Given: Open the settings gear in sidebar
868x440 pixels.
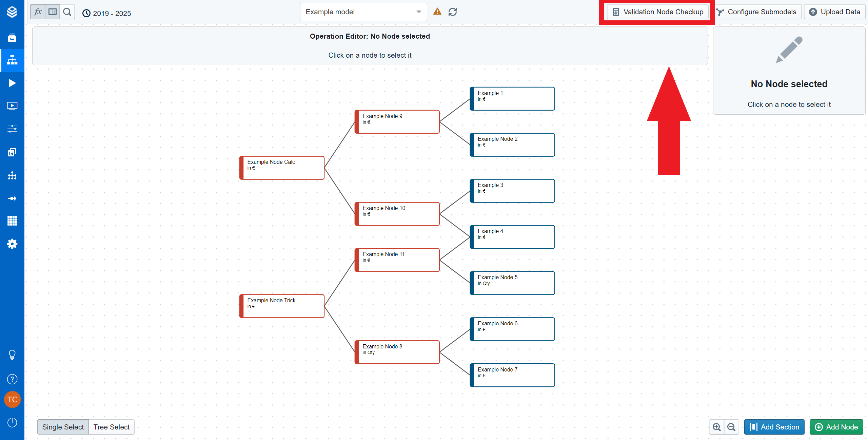Looking at the screenshot, I should tap(12, 244).
